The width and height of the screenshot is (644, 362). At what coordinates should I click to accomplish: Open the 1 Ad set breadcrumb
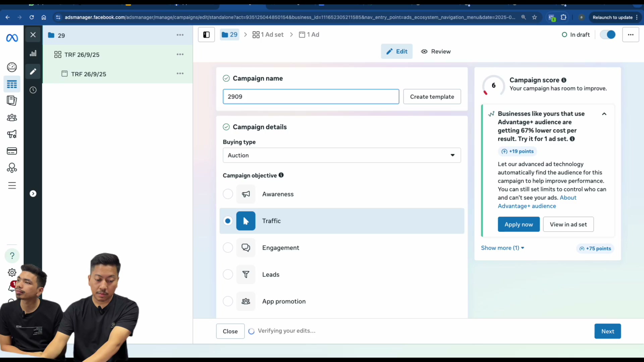(x=268, y=35)
